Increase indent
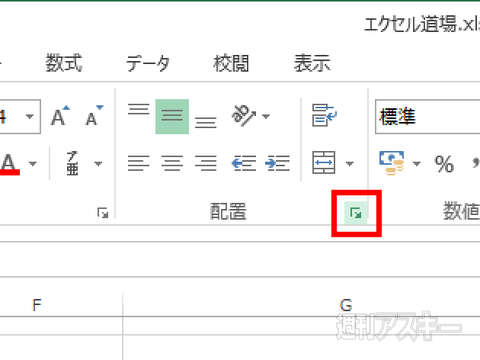Screen dimensions: 480x360 click(277, 163)
